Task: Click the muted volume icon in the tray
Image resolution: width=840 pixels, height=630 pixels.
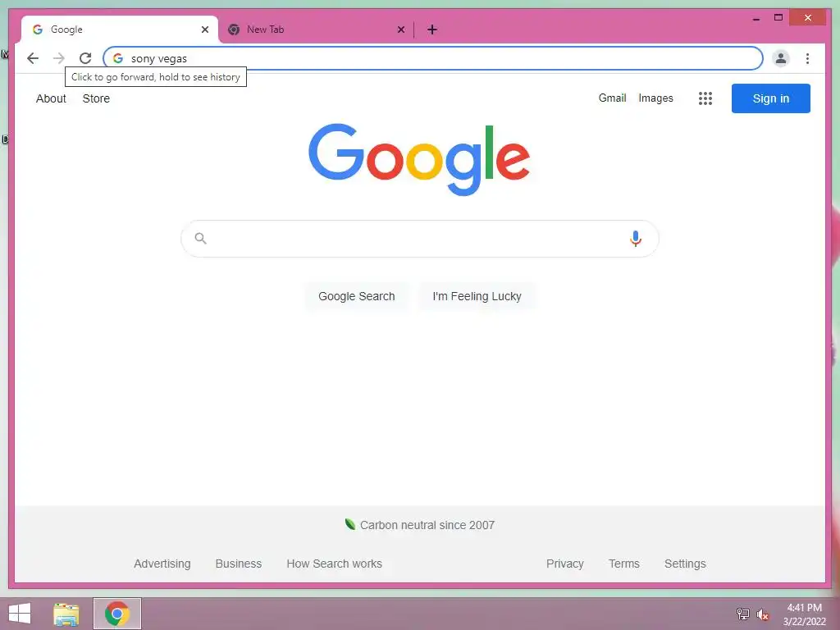Action: (763, 614)
